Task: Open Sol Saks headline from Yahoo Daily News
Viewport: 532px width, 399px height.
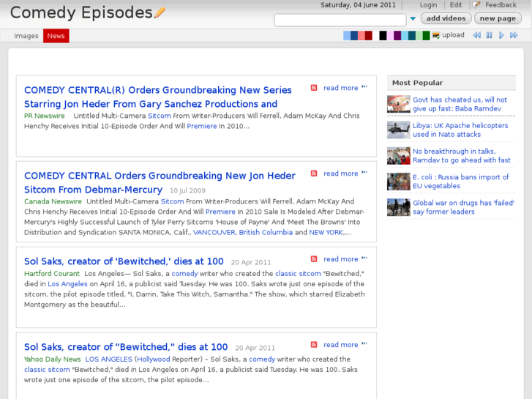Action: [x=126, y=347]
